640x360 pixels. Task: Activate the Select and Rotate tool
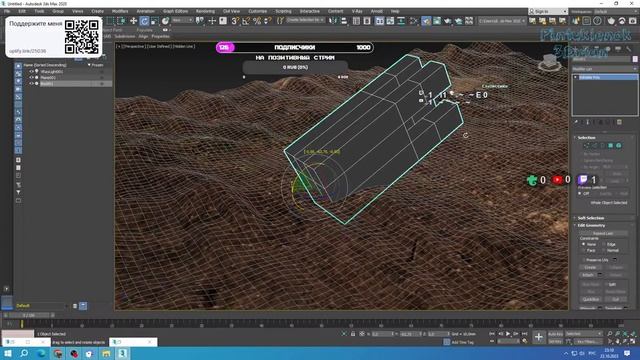(144, 21)
